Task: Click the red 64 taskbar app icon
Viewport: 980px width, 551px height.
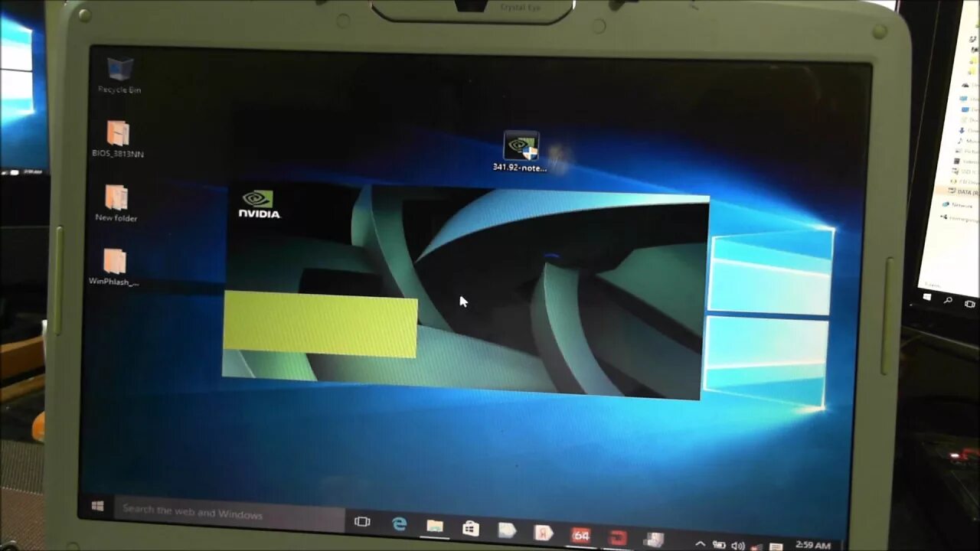Action: pyautogui.click(x=581, y=536)
